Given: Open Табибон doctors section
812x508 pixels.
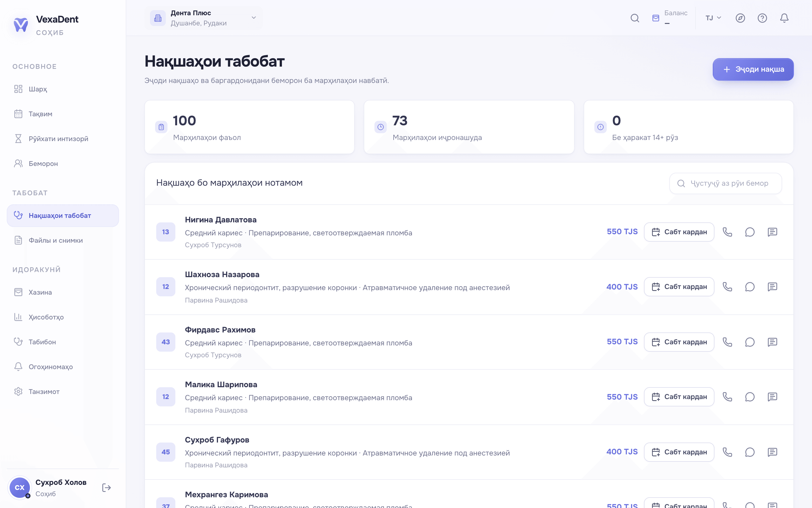Looking at the screenshot, I should tap(63, 342).
